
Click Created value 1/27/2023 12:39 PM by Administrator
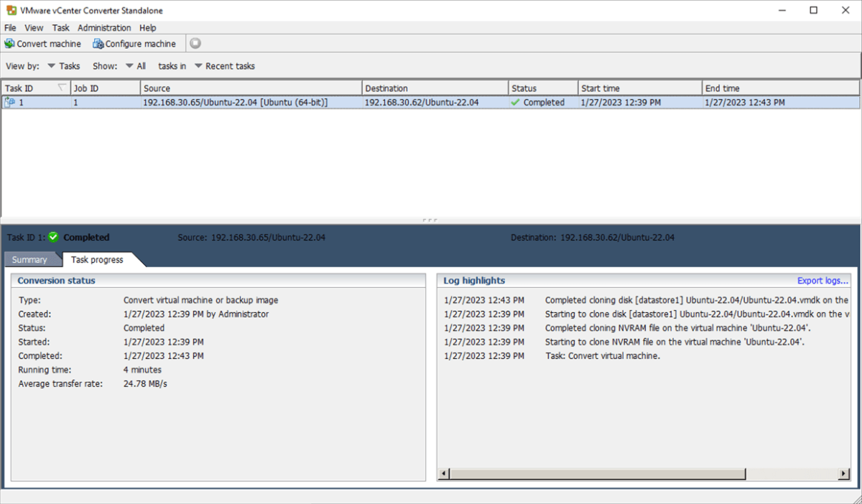[196, 314]
